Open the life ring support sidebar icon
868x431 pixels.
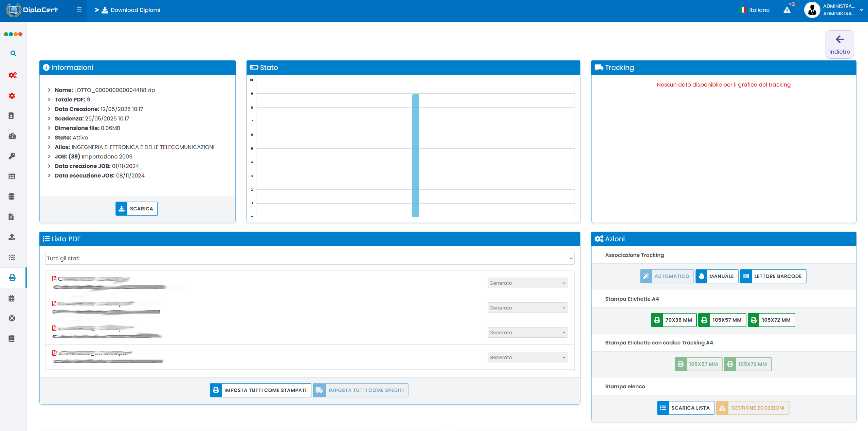(x=12, y=318)
